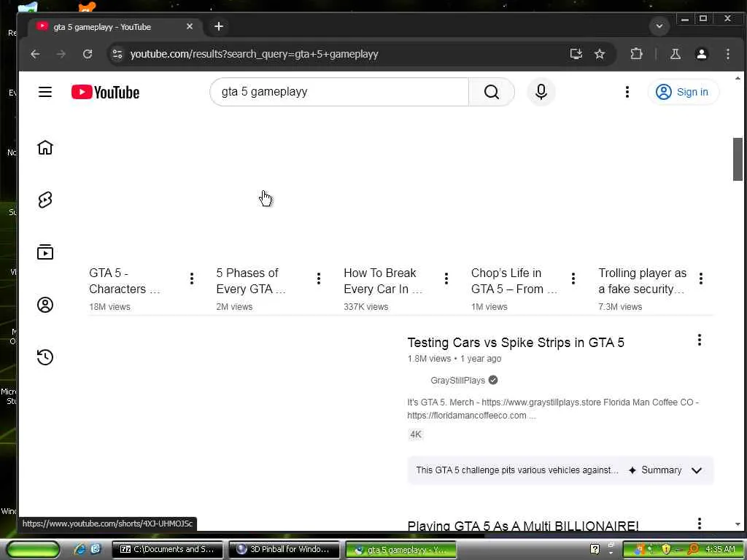Click the page vertical scrollbar thumb
Screen dimensions: 747x560
pos(738,159)
